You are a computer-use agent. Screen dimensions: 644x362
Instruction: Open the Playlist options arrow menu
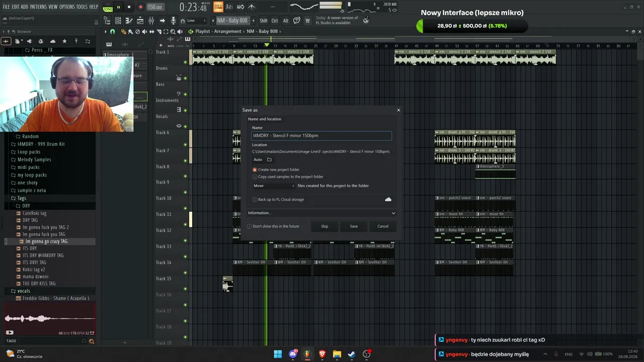pyautogui.click(x=106, y=32)
